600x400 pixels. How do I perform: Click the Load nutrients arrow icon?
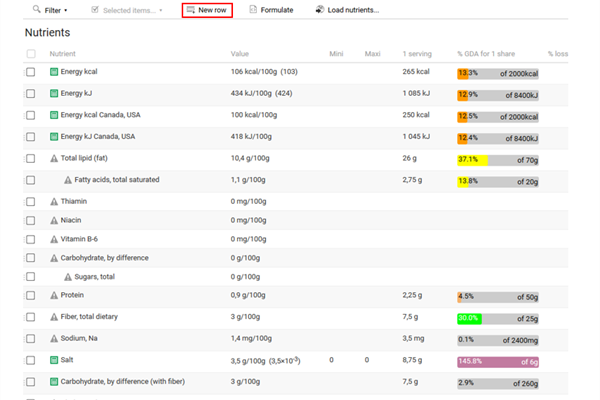tap(320, 10)
